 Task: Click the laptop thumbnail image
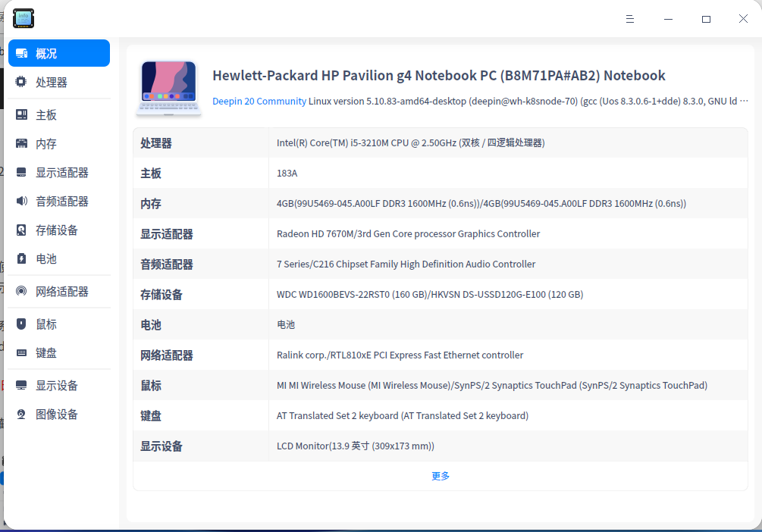pyautogui.click(x=168, y=86)
